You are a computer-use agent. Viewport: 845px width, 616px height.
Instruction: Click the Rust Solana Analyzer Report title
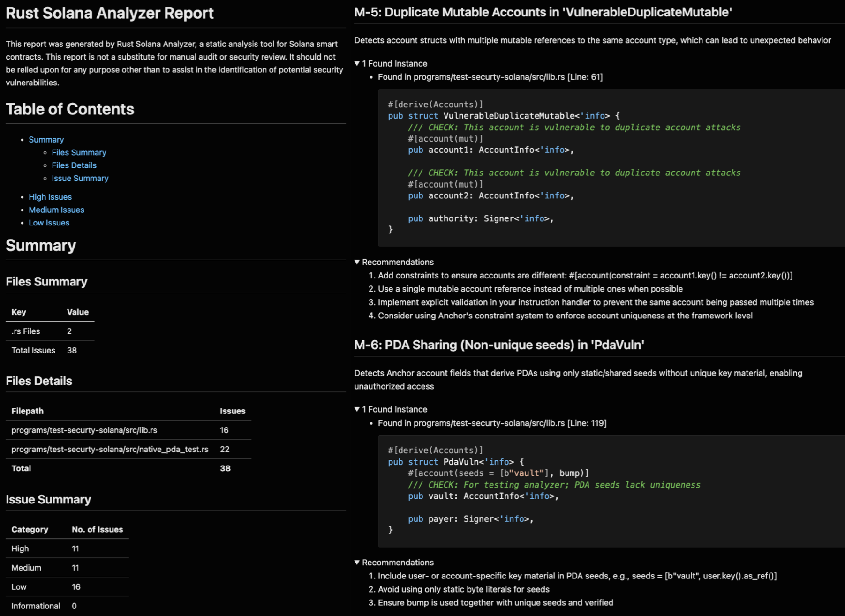pos(109,13)
